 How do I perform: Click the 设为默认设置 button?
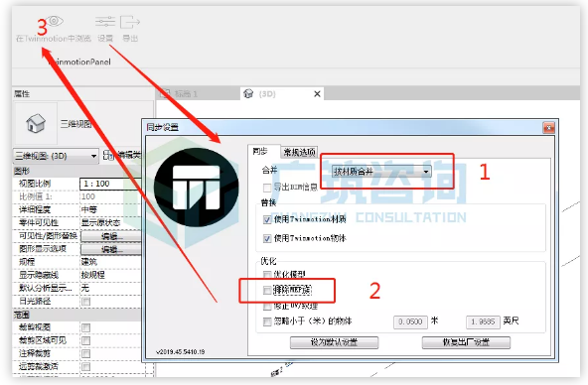click(x=334, y=342)
